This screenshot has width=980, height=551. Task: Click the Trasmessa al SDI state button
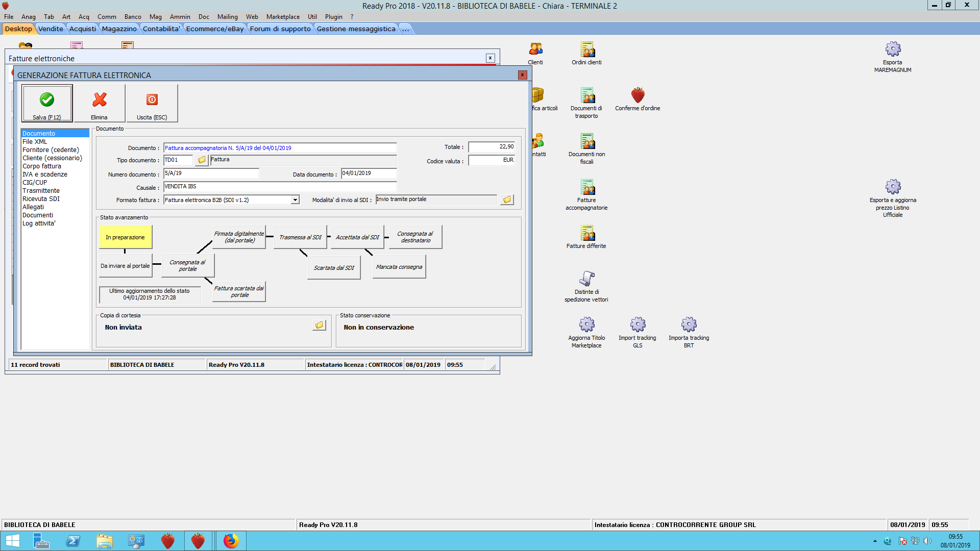click(x=300, y=237)
